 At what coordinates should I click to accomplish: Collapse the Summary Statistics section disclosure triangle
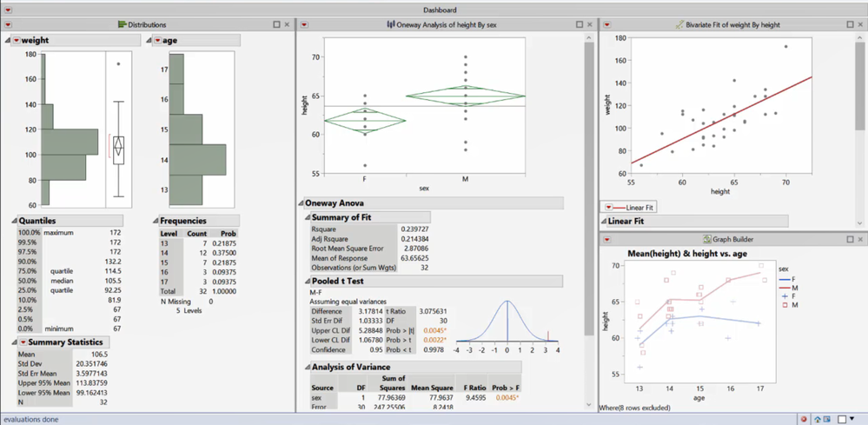tap(15, 342)
